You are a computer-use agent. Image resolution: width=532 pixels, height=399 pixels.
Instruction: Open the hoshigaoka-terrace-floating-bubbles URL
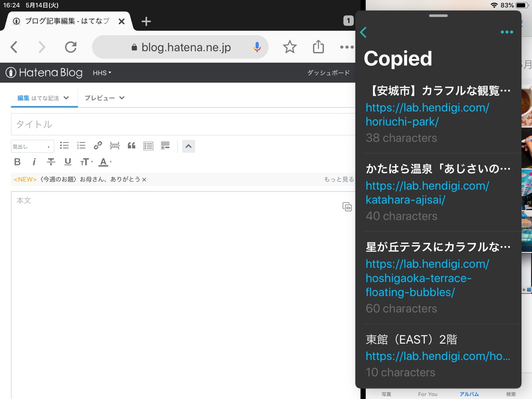(x=427, y=278)
